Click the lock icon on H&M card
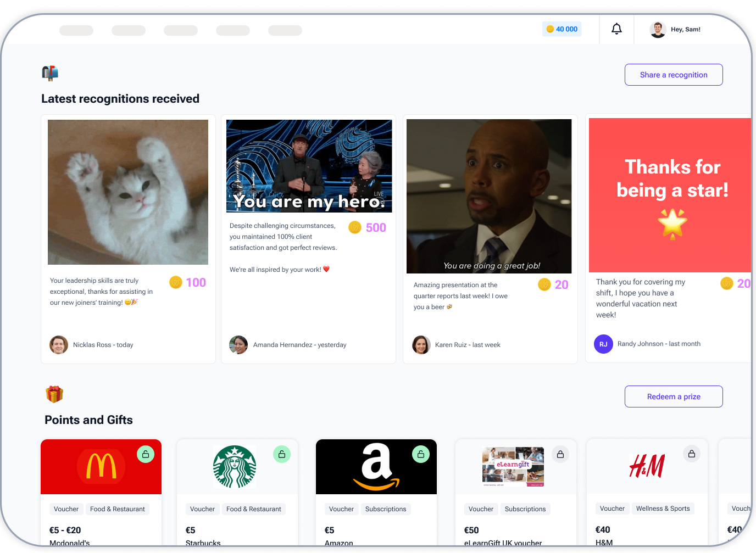 point(691,454)
